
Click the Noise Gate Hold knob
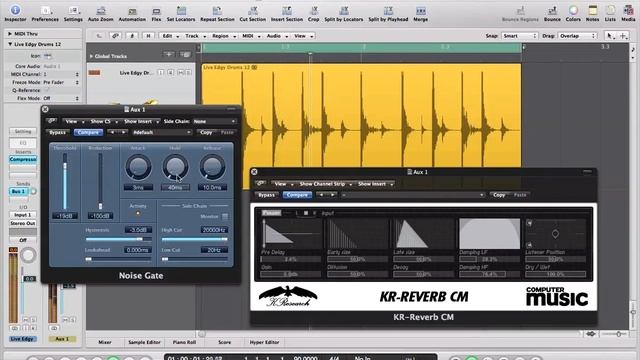175,167
